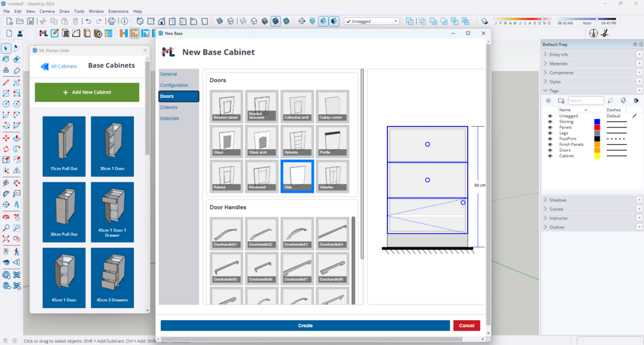Select the Zoom Extents tool
The width and height of the screenshot is (644, 345).
[6, 238]
